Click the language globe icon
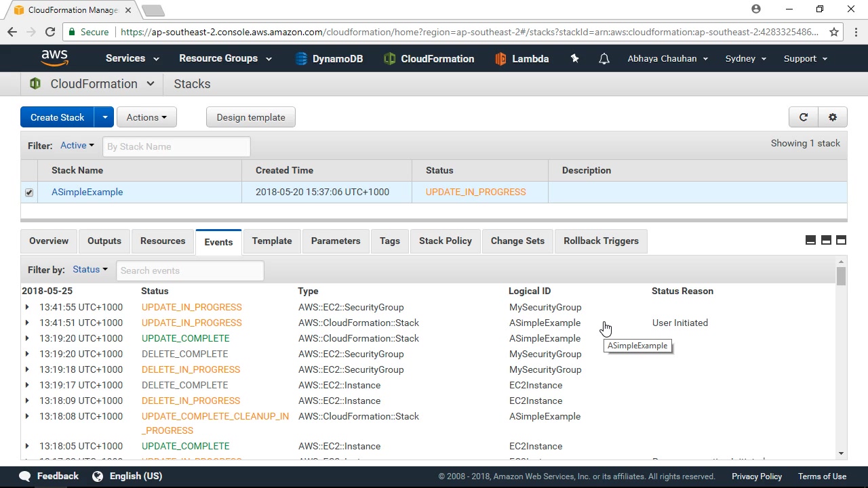 click(98, 476)
